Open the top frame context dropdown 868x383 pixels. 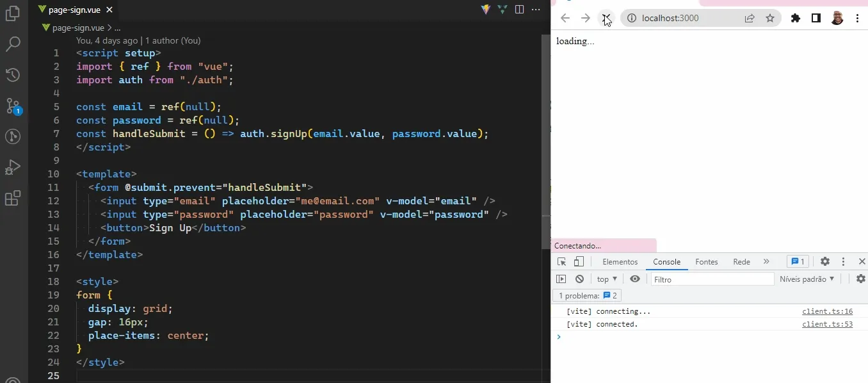pyautogui.click(x=606, y=279)
